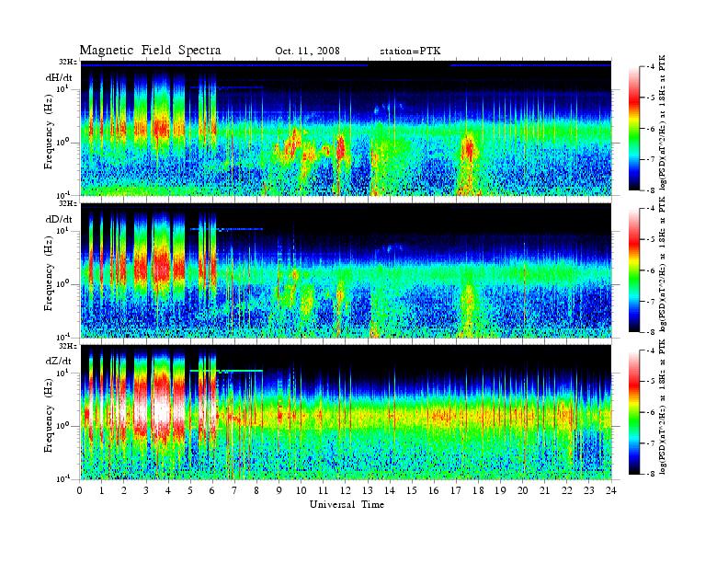Click hour tick label "3" on Universal Time axis

pos(146,490)
